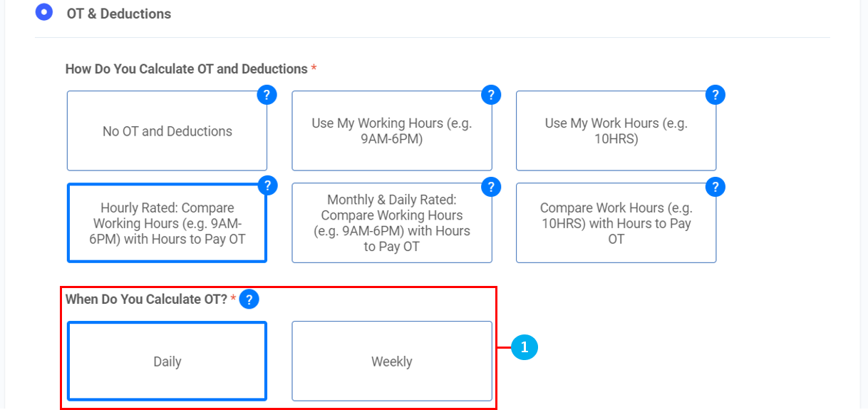The height and width of the screenshot is (410, 868).
Task: View help for Monthly & Daily Rated card
Action: 491,187
